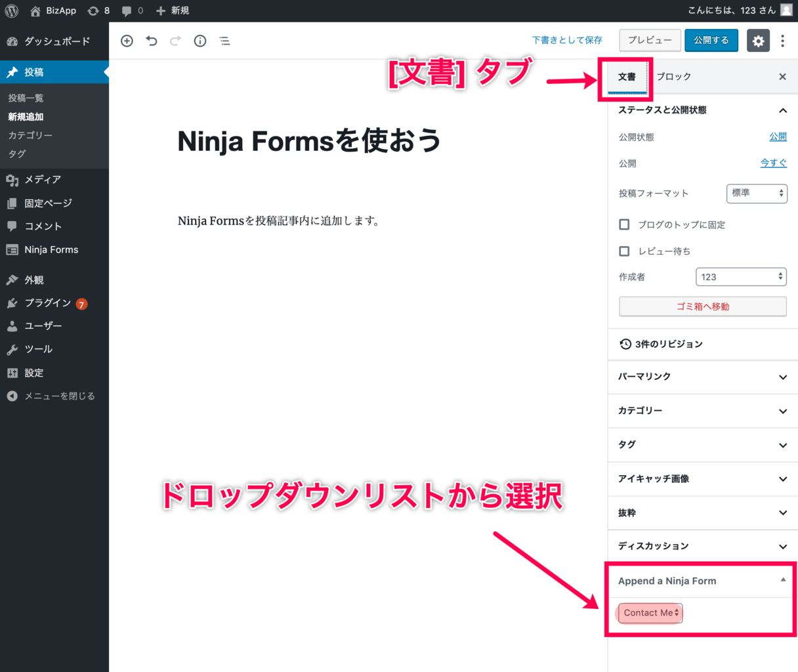Screen dimensions: 798x672
Task: Open プラグイン menu with 7 badge
Action: point(54,303)
